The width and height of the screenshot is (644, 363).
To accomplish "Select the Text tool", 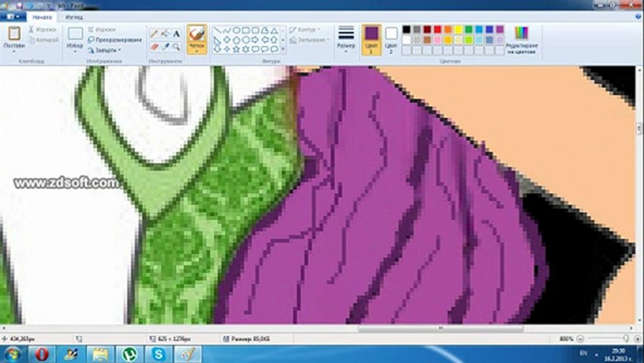I will (x=176, y=34).
